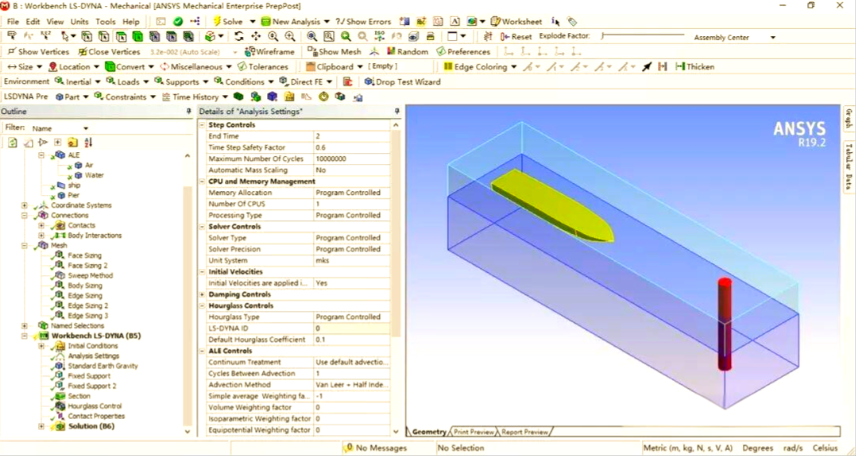Switch to the Print Preview tab
Image resolution: width=856 pixels, height=456 pixels.
click(473, 432)
